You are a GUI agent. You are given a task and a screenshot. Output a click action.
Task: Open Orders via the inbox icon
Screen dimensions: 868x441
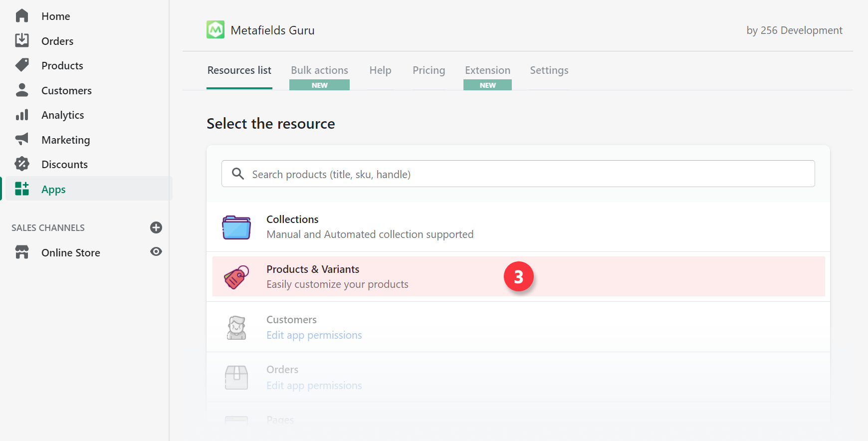coord(22,40)
